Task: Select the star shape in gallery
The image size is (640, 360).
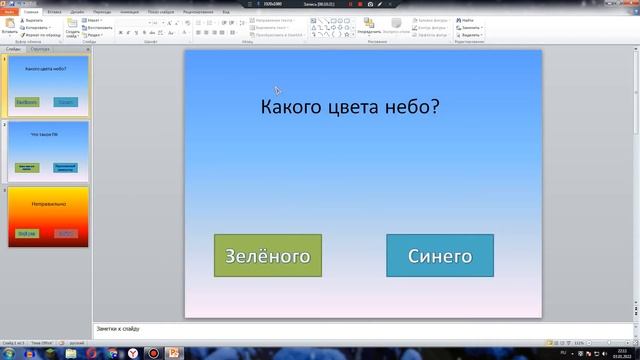Action: pos(347,35)
